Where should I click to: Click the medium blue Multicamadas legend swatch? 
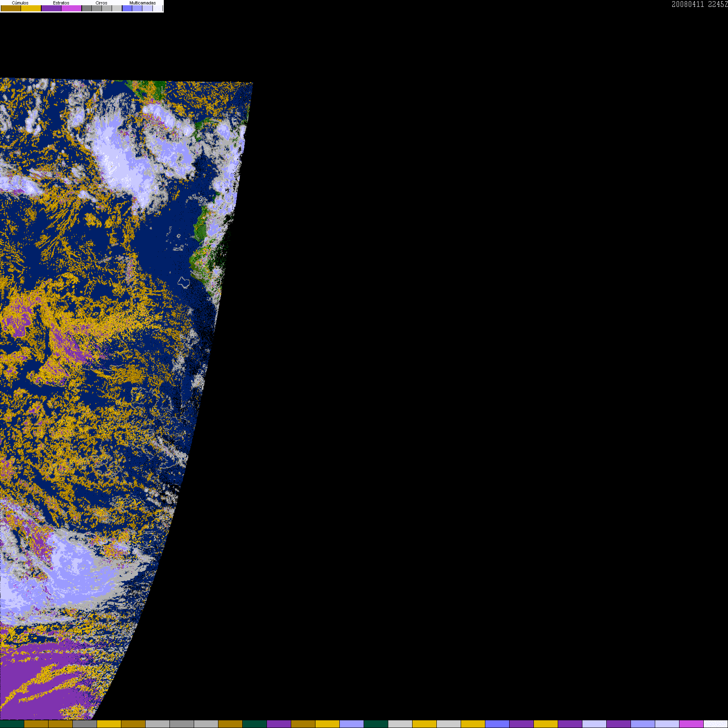137,8
